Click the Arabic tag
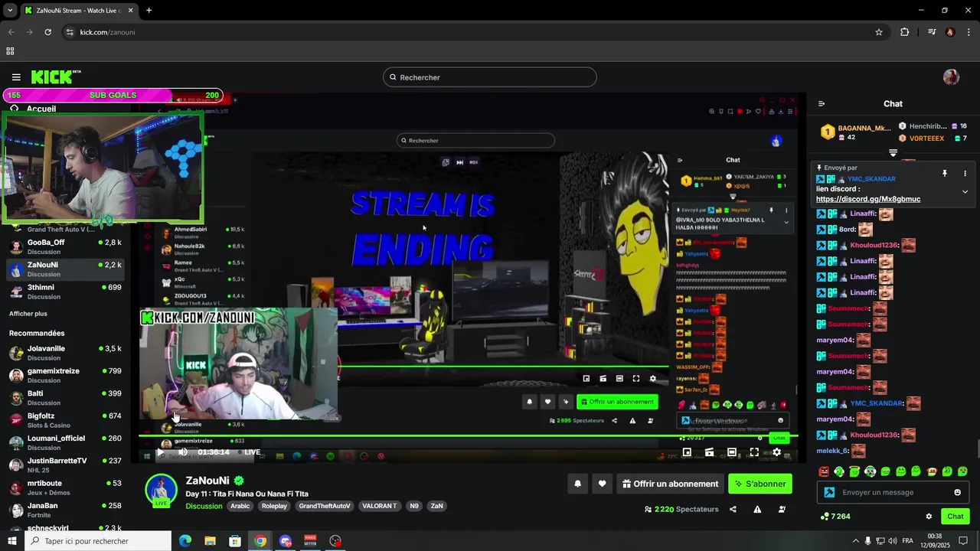The width and height of the screenshot is (980, 551). pos(240,506)
